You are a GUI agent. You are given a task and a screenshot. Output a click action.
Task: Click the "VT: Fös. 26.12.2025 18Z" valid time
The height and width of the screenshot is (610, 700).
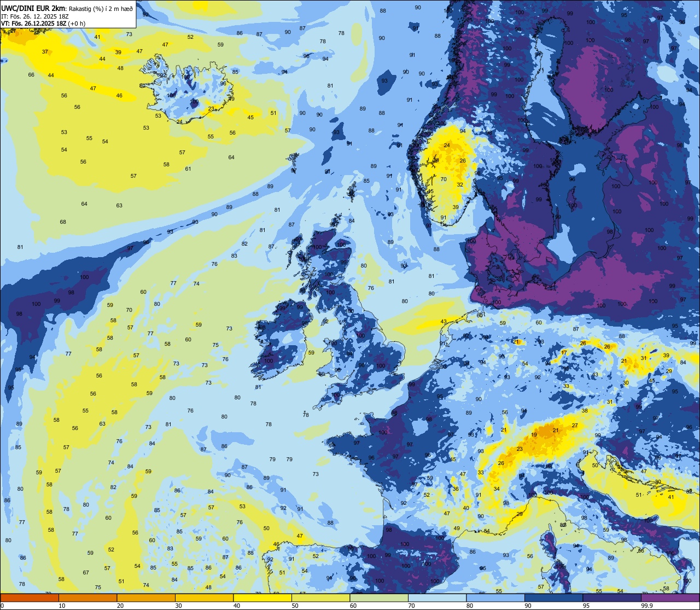tap(34, 24)
